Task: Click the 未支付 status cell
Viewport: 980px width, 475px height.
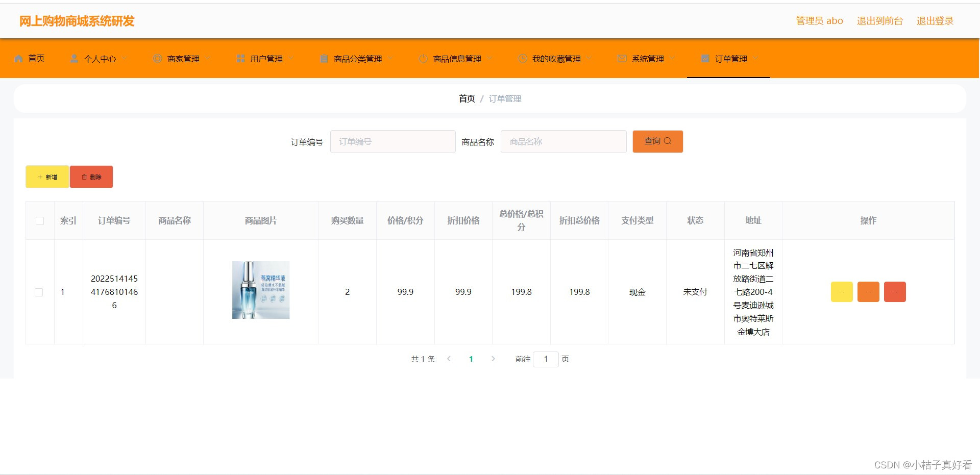Action: (695, 292)
